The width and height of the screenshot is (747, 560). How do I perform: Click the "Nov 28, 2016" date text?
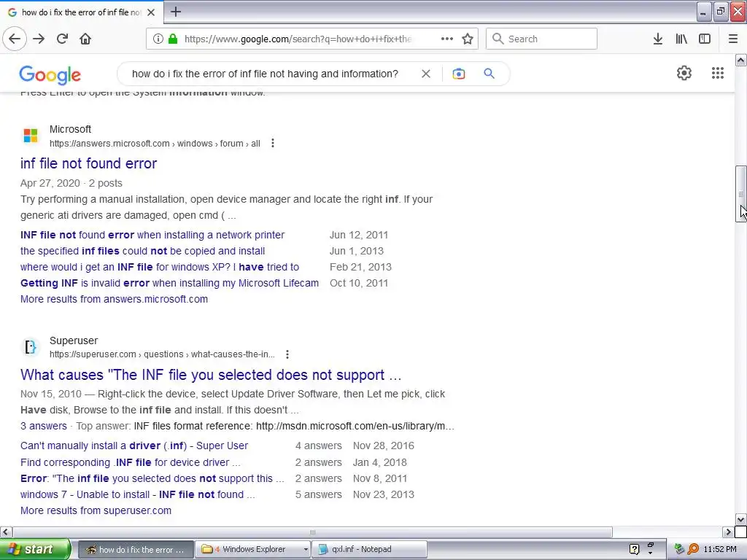[384, 446]
